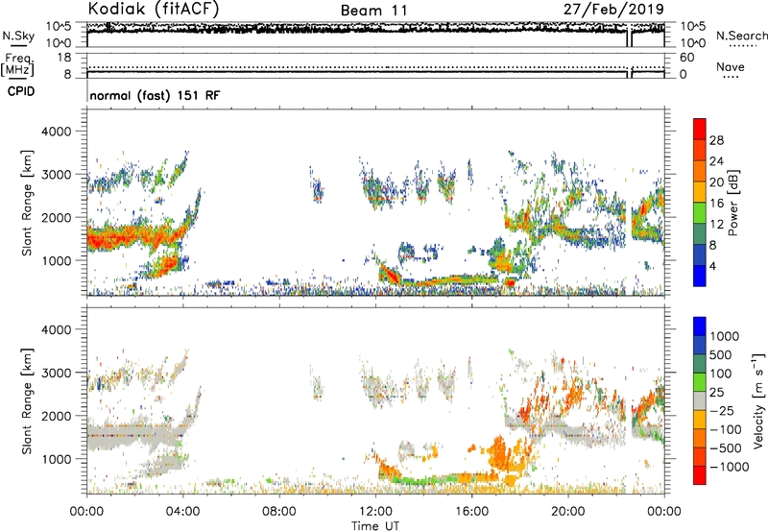Click the '-1000' velocity scale value

point(730,467)
